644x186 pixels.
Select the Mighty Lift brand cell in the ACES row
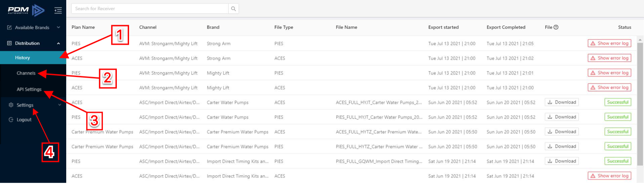click(218, 88)
